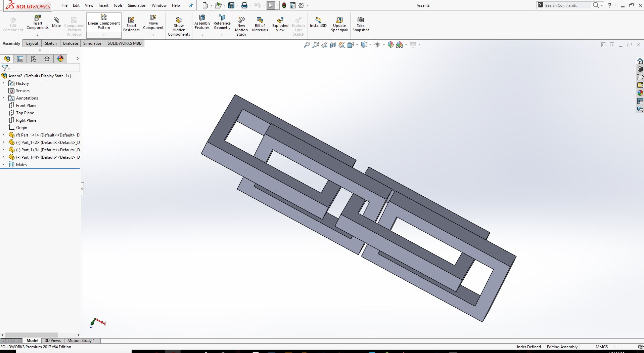Switch to the Evaluate tab
The width and height of the screenshot is (644, 353).
point(70,43)
